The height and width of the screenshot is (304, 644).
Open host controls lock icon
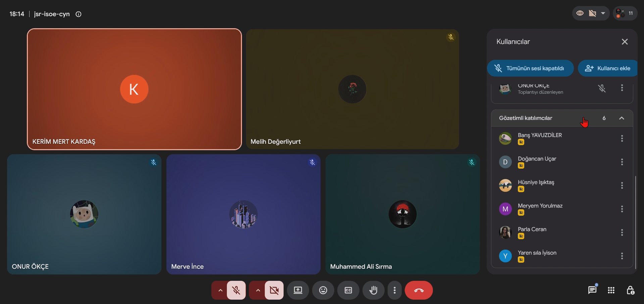[630, 290]
